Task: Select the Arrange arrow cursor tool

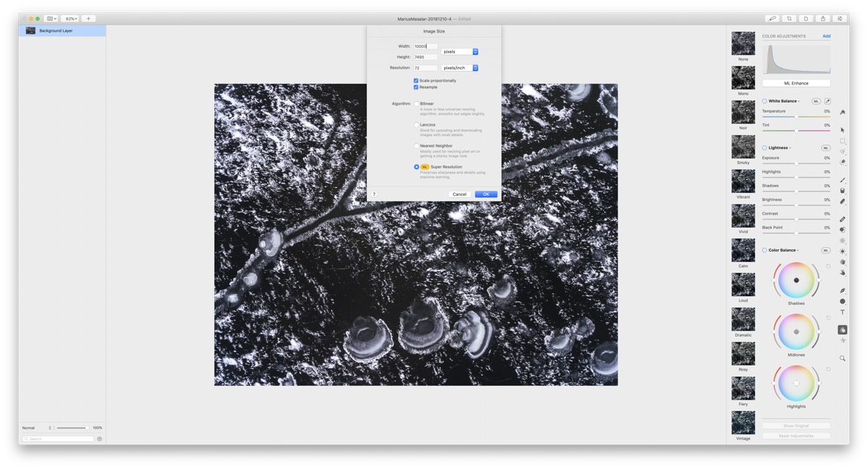Action: click(843, 130)
